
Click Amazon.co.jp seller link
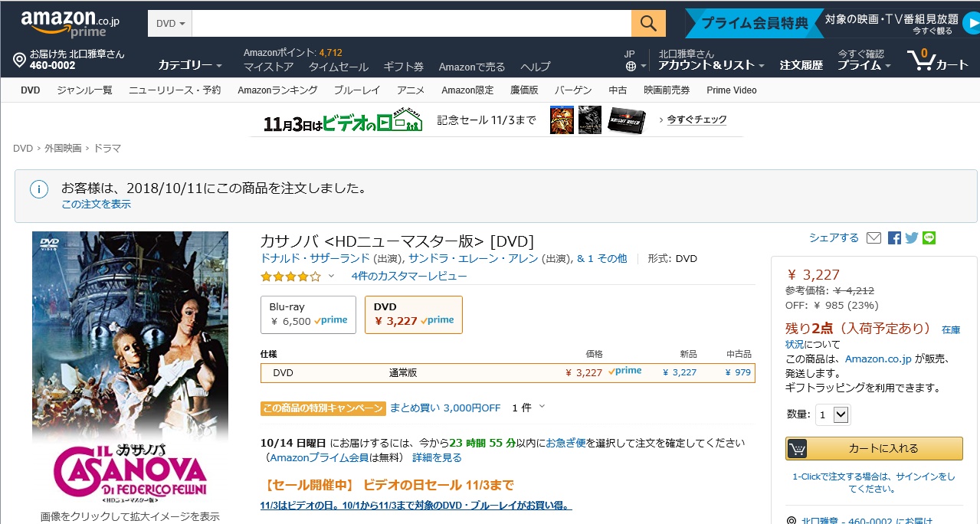tap(878, 359)
